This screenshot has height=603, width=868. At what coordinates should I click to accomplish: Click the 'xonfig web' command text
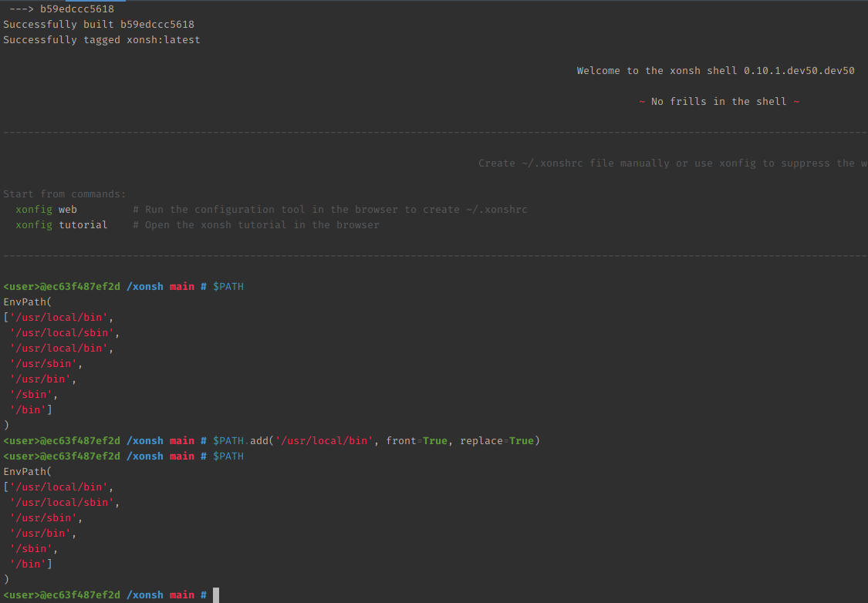46,210
